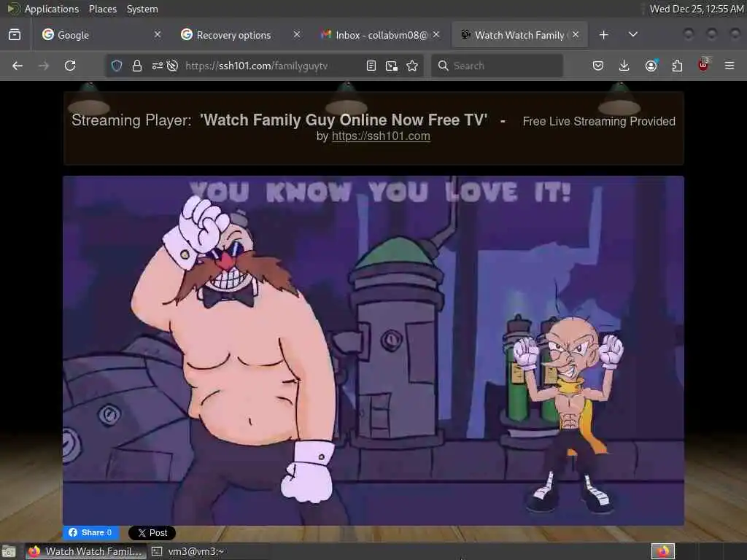Open the Places menu

(102, 9)
